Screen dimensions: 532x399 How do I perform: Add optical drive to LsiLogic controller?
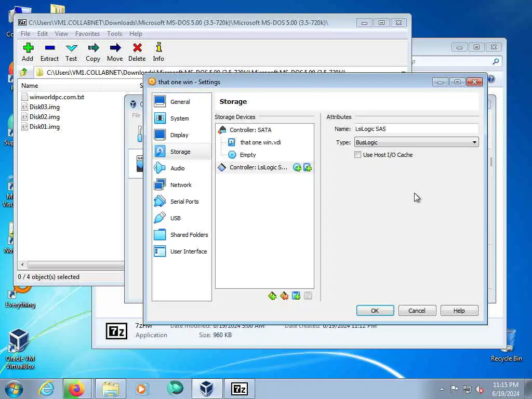click(297, 167)
